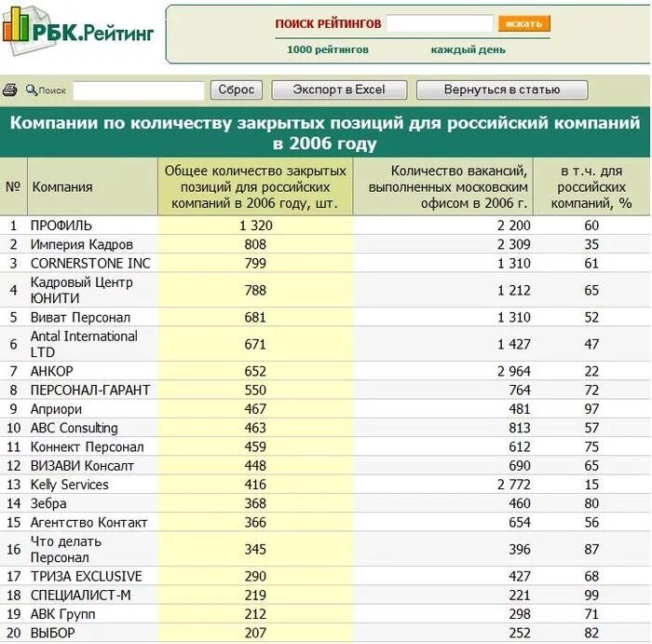Click the value 345 for Что делать Персонал
The width and height of the screenshot is (652, 644).
[255, 549]
